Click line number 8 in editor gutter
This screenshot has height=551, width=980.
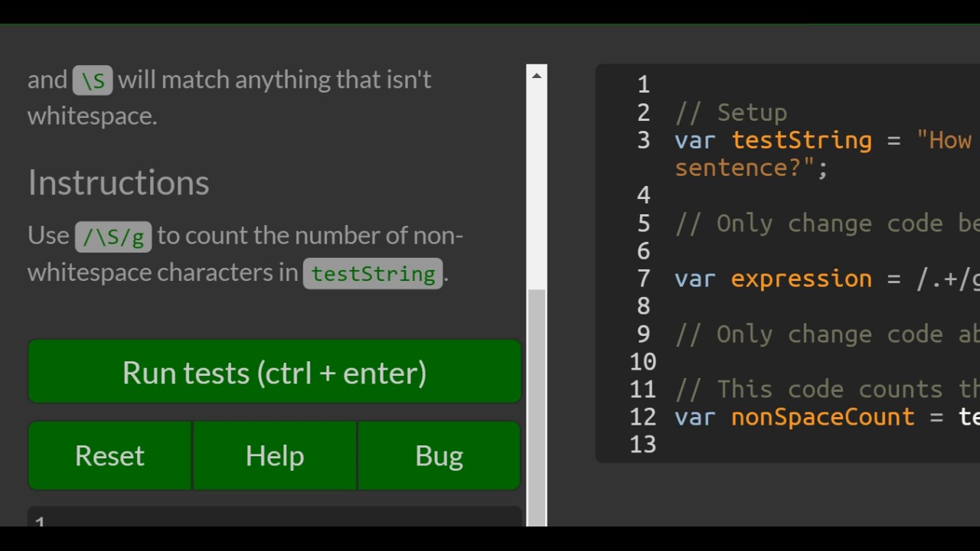[x=643, y=306]
